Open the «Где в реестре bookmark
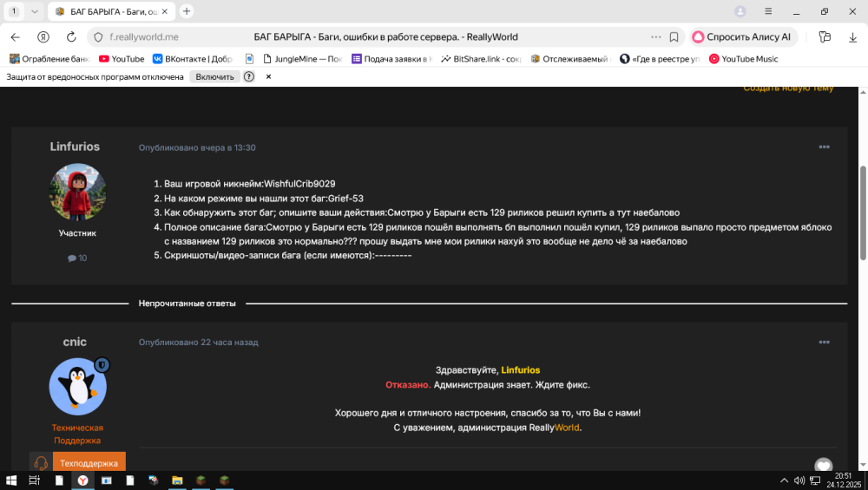The image size is (868, 490). coord(660,59)
